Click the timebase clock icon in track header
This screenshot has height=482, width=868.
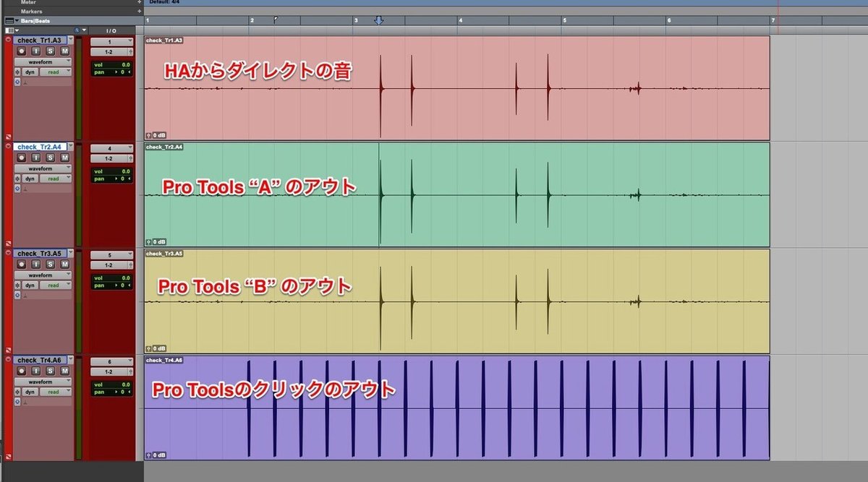77,30
